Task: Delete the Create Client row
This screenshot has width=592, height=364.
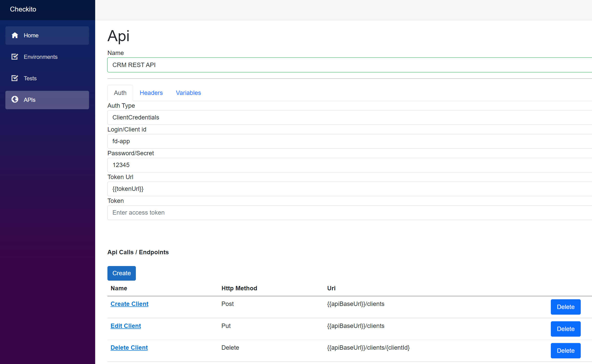Action: 566,307
